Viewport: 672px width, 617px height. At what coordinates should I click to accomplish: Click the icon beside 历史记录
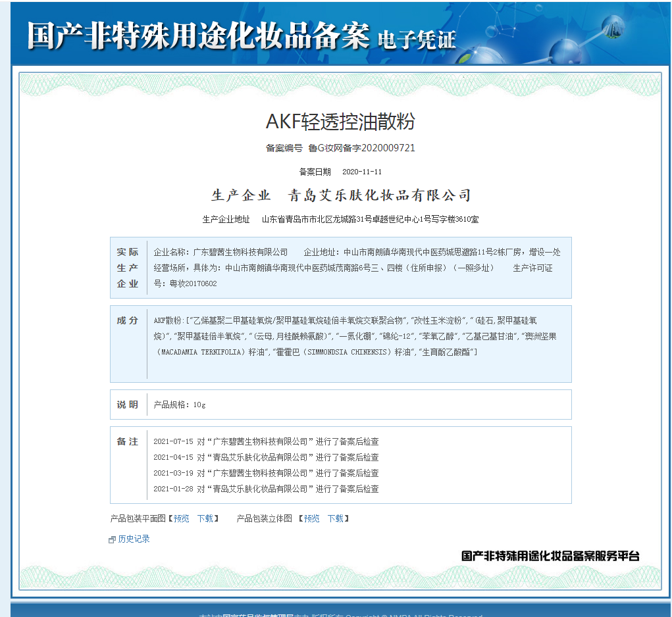point(112,540)
